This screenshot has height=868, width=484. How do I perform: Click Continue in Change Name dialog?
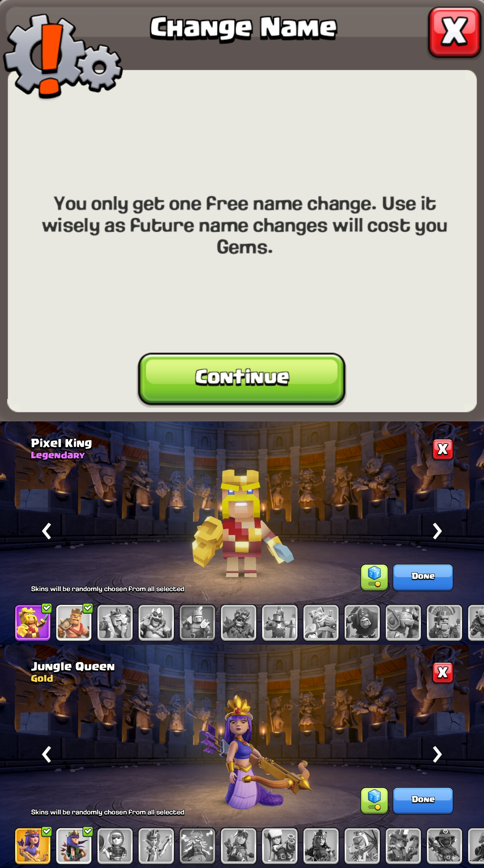242,379
